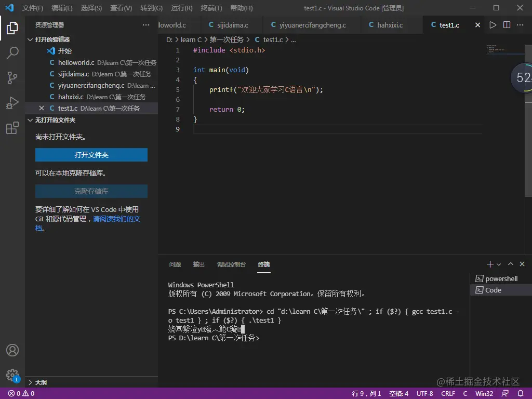Change C configuration via Win32
The height and width of the screenshot is (399, 532).
coord(484,394)
